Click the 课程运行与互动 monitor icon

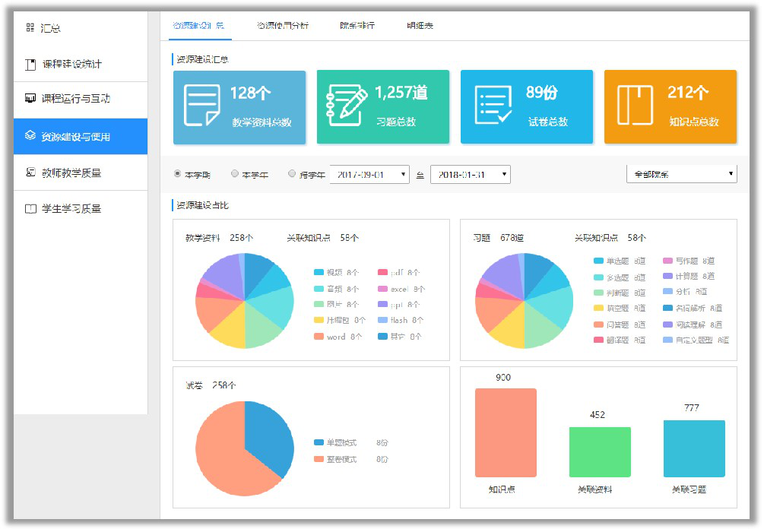click(30, 99)
